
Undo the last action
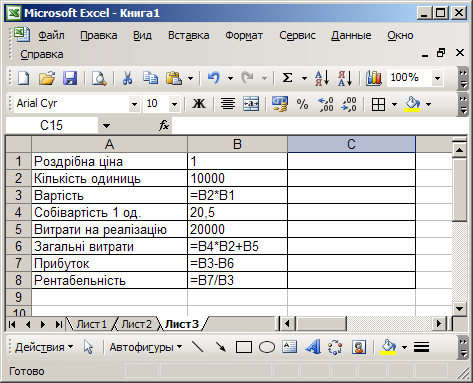[214, 78]
